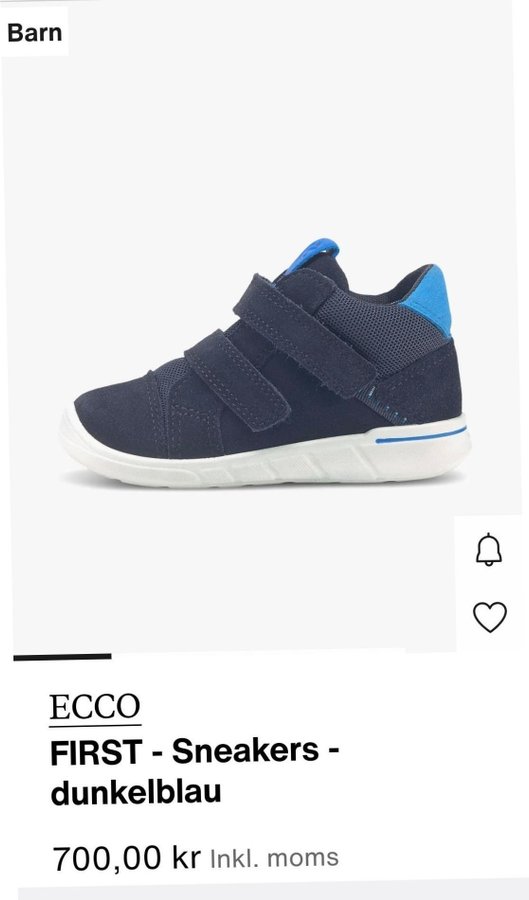This screenshot has width=529, height=900.
Task: Click the 700,00 kr price
Action: point(126,858)
